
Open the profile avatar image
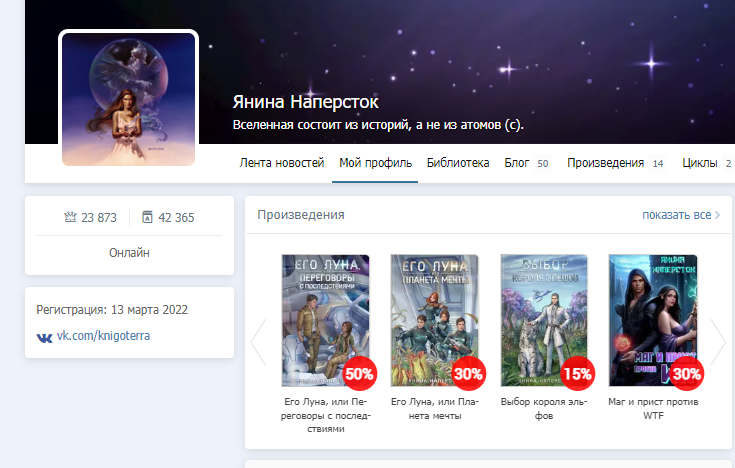click(128, 99)
